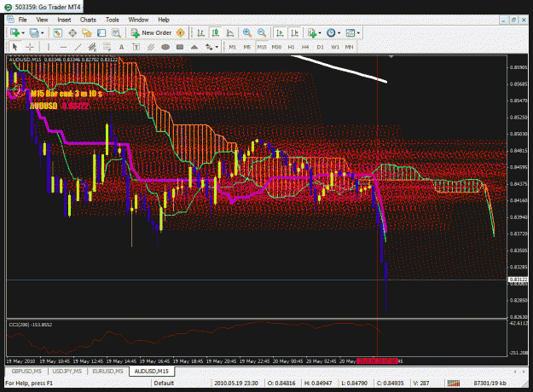Image resolution: width=533 pixels, height=392 pixels.
Task: Open the New Chart tool
Action: coord(14,33)
